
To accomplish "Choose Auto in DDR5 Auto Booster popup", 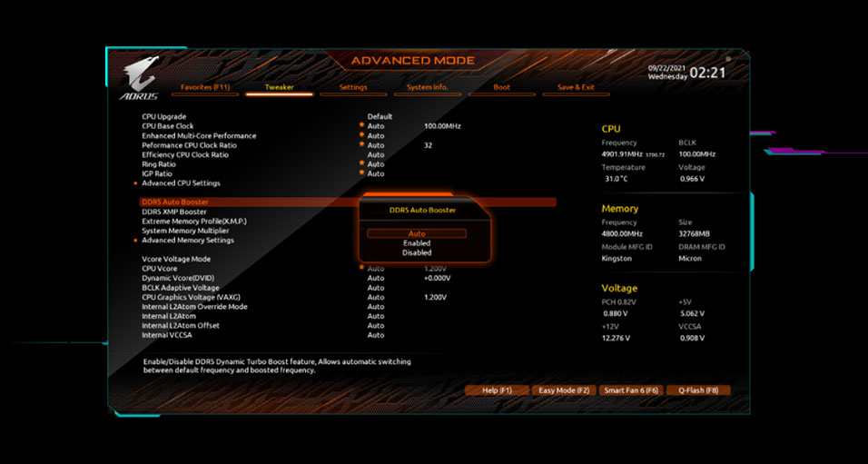I will [417, 233].
